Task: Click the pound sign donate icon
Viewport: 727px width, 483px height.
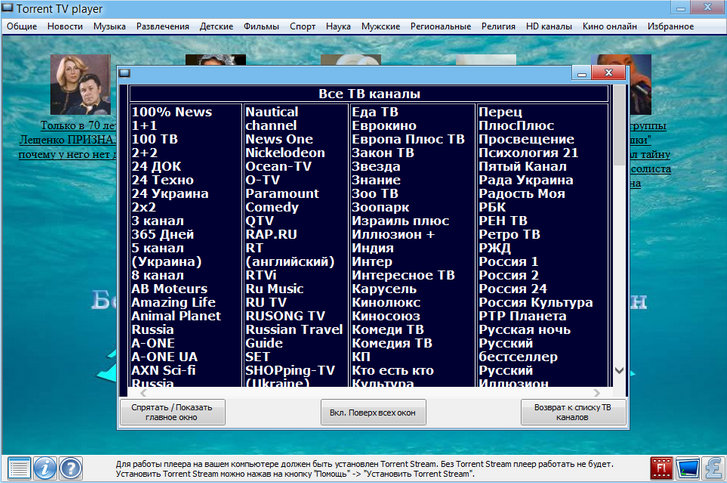Action: [713, 468]
